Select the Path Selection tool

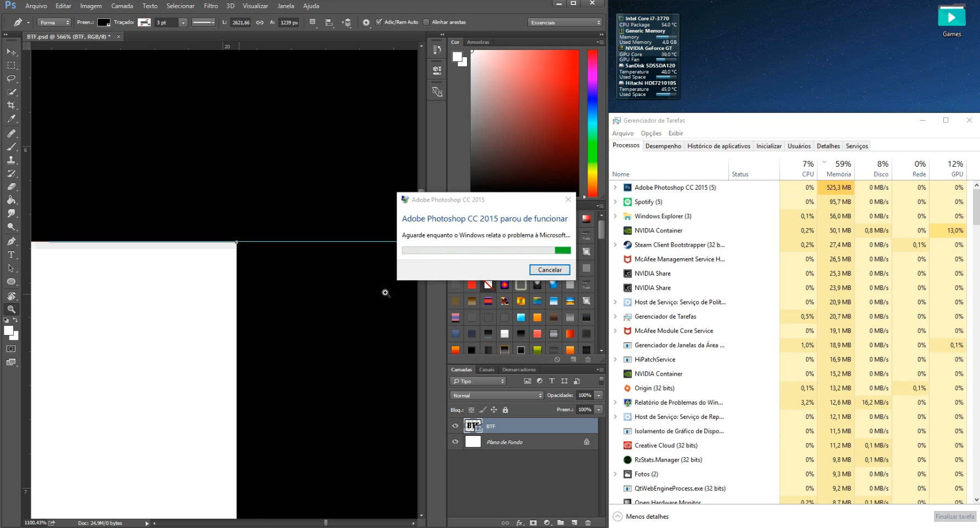pos(11,268)
